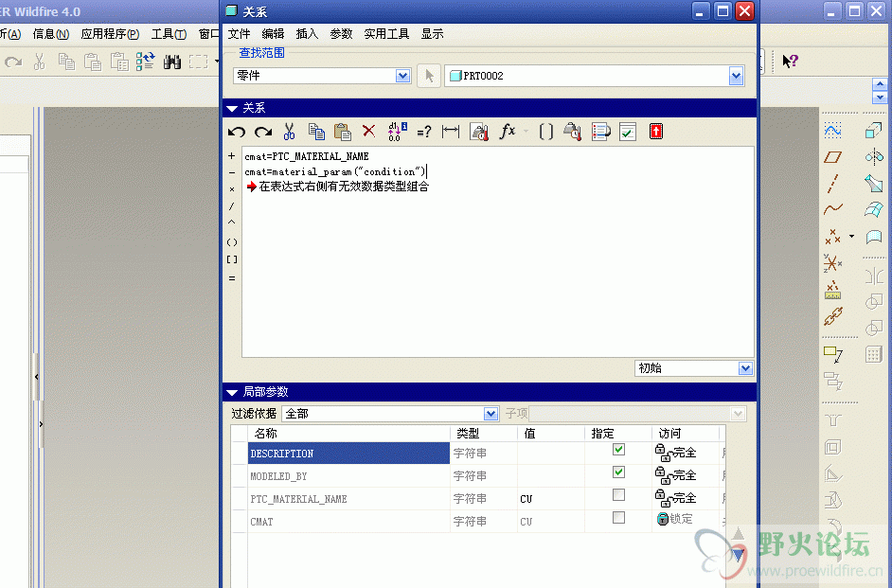Open 应用程序(P) menu in main Wildfire window

tap(111, 34)
